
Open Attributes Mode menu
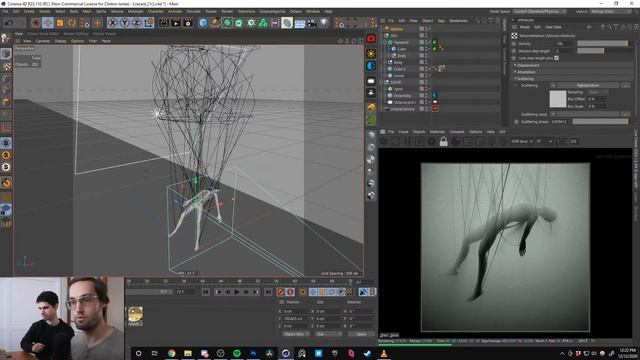click(524, 27)
